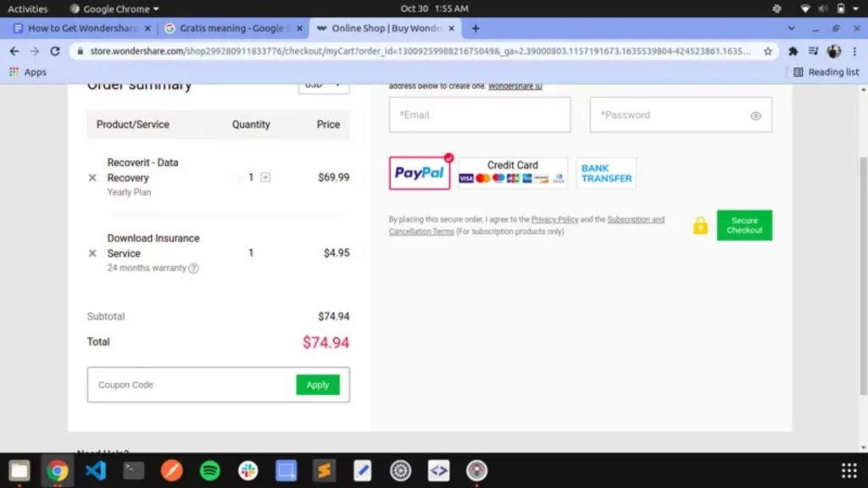The image size is (868, 488).
Task: Click the Chrome profile avatar icon
Action: [x=833, y=51]
